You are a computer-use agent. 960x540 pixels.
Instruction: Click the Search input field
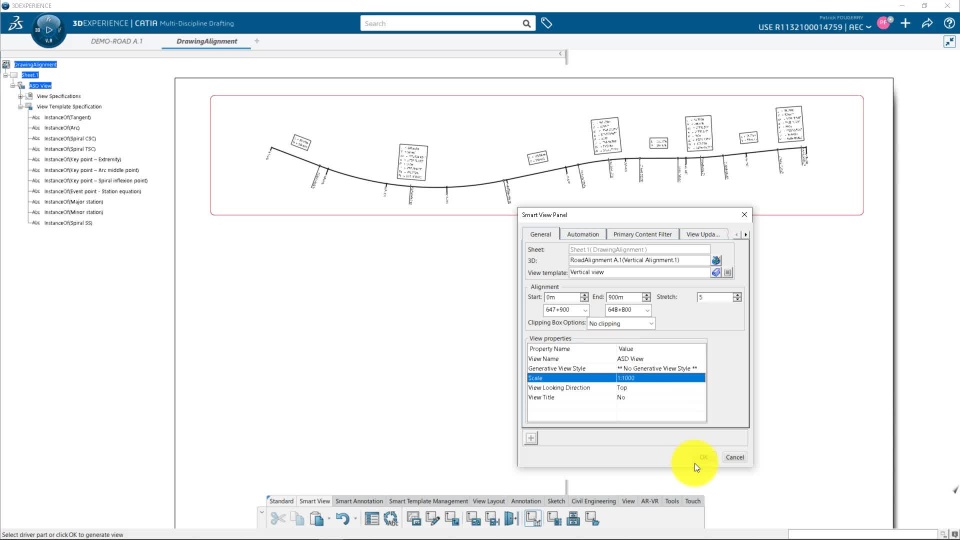[x=440, y=23]
